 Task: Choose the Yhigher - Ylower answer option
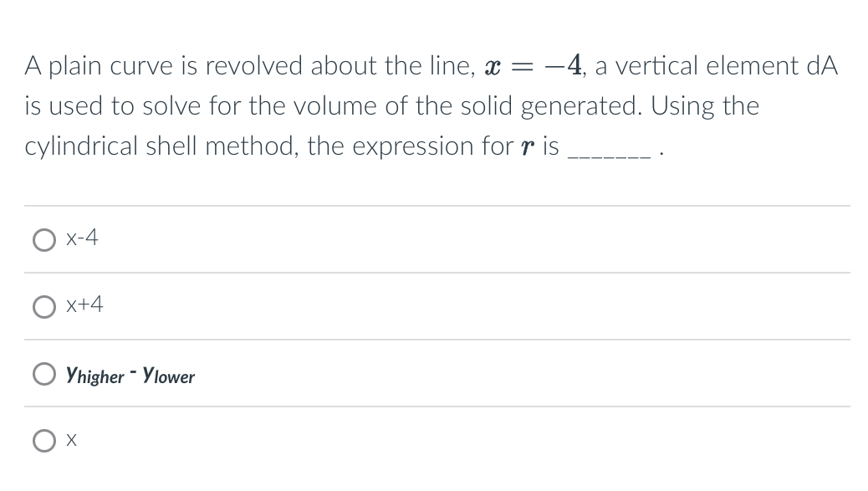pos(44,373)
